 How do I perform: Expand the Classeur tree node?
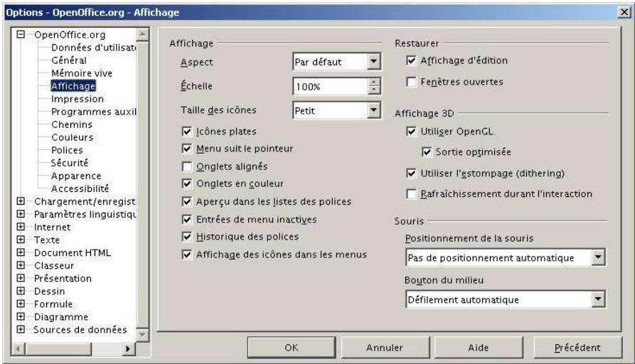coord(21,265)
